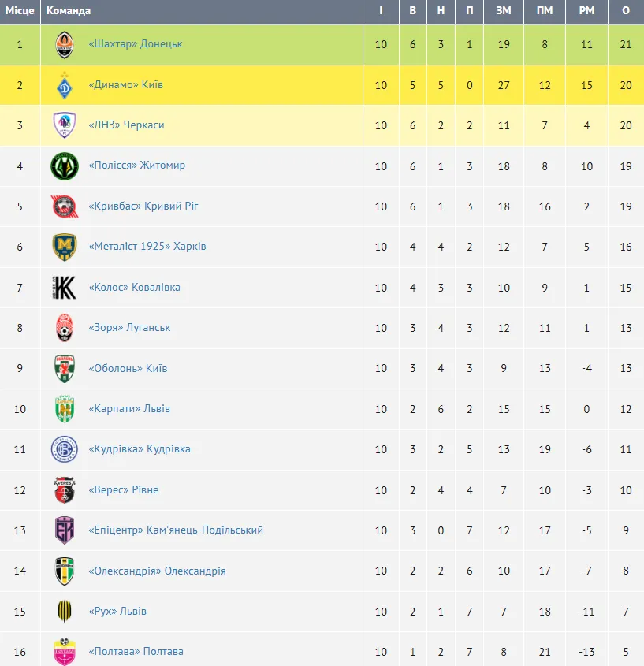
Task: Click the Kryvbas Kryvyi Rih logo
Action: (65, 206)
